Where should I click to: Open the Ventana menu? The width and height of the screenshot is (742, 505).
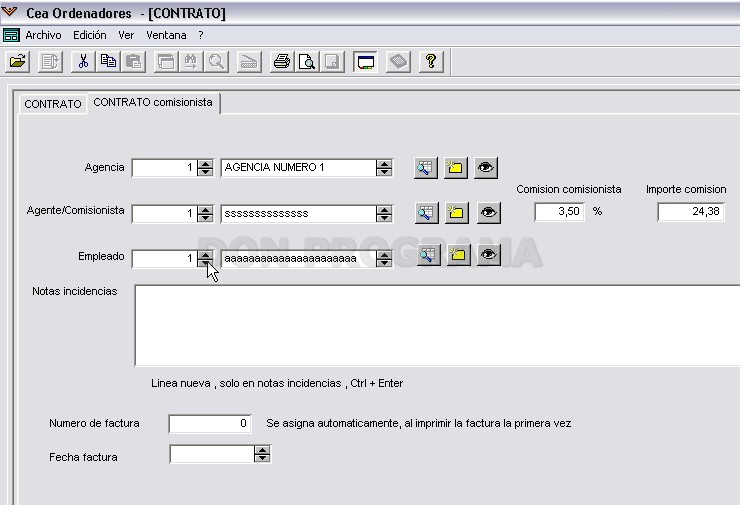tap(166, 35)
